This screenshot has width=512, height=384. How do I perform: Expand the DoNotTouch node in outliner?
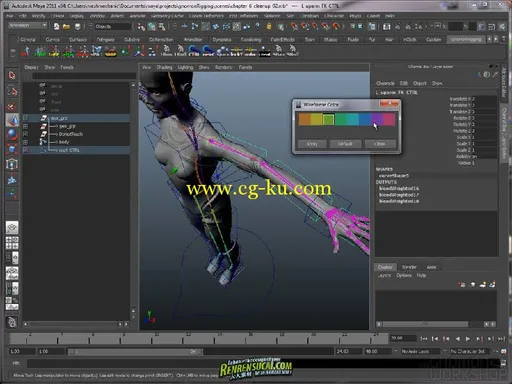(26, 134)
